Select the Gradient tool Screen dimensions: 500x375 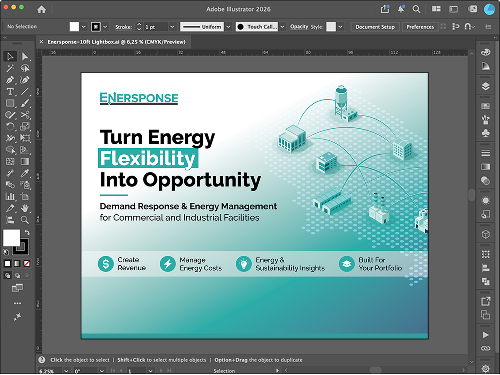25,162
